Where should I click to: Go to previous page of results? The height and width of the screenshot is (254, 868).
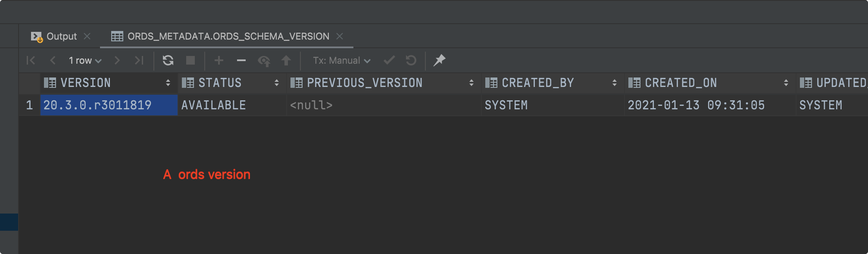click(53, 61)
